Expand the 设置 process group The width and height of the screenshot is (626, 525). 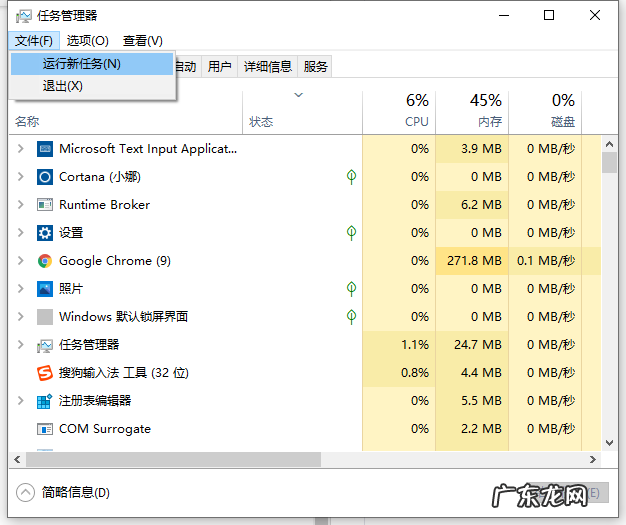[21, 233]
